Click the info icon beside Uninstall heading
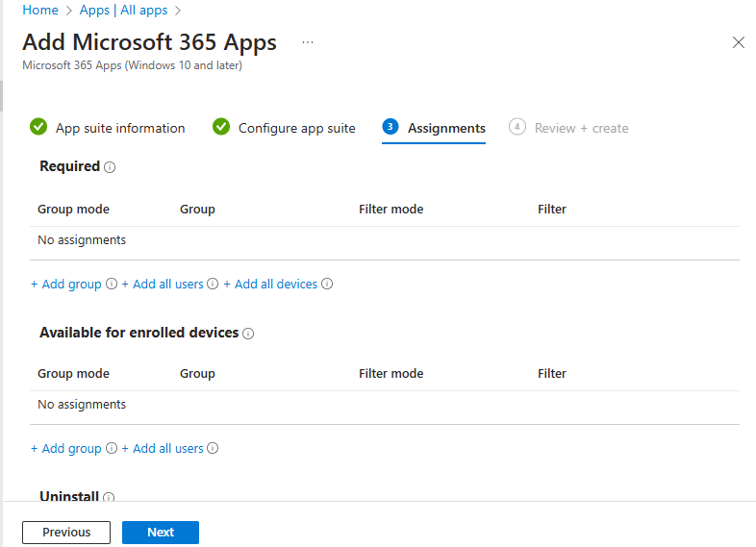Viewport: 756px width, 547px height. click(x=109, y=498)
